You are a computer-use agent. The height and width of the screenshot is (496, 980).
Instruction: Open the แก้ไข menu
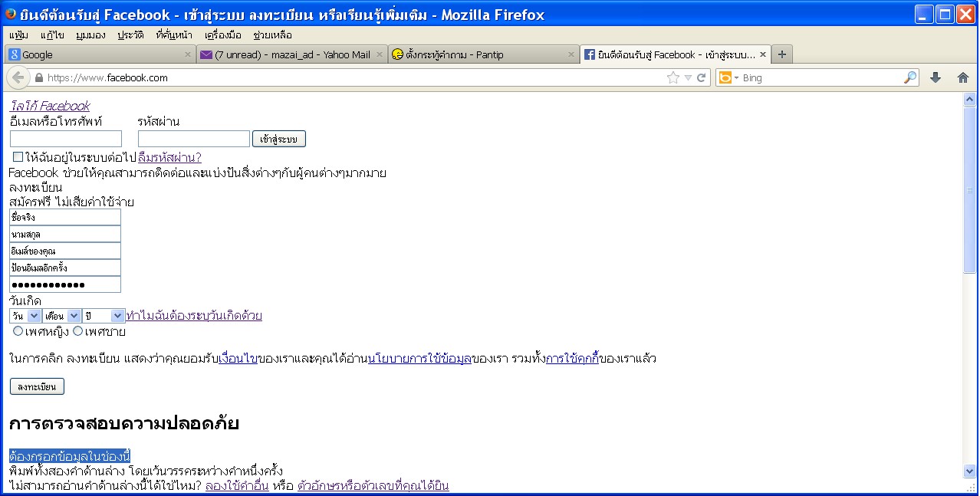pyautogui.click(x=52, y=35)
